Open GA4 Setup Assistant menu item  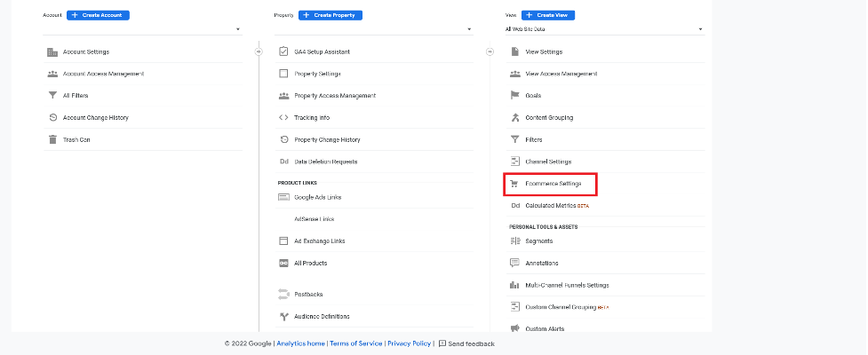374,52
